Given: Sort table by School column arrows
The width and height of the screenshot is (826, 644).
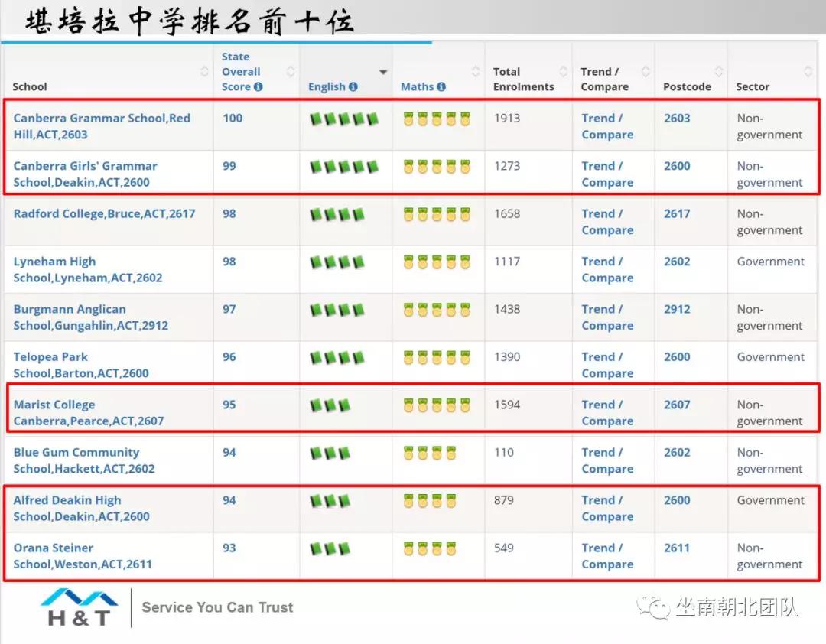Looking at the screenshot, I should [x=204, y=72].
